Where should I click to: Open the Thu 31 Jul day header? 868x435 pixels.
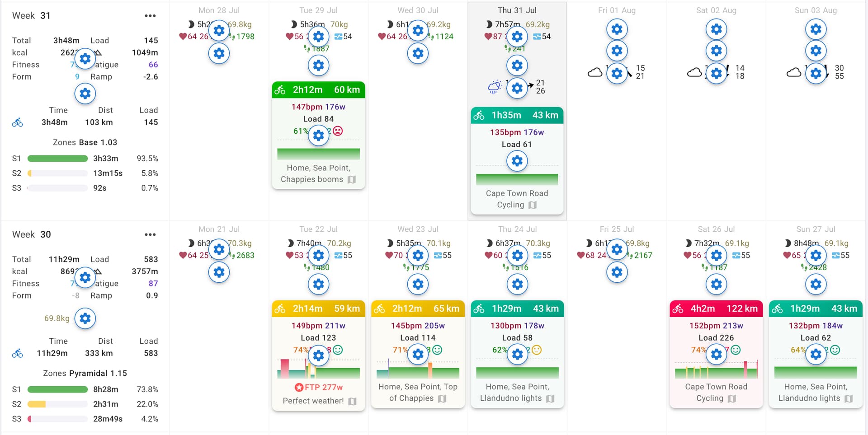coord(517,10)
